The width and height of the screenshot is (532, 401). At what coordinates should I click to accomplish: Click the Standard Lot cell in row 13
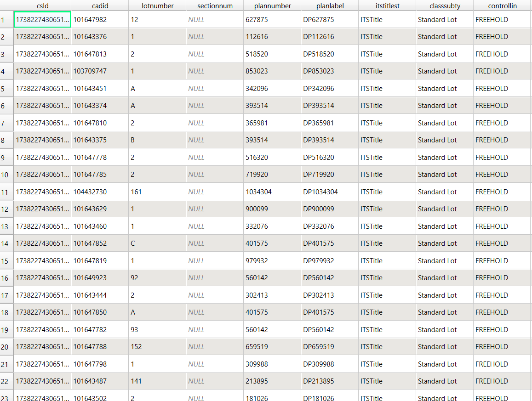pyautogui.click(x=445, y=226)
